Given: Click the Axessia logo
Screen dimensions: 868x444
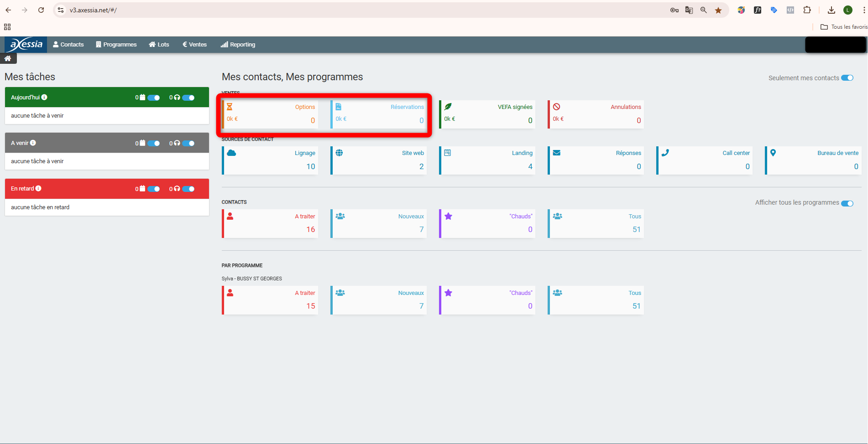Looking at the screenshot, I should tap(26, 44).
